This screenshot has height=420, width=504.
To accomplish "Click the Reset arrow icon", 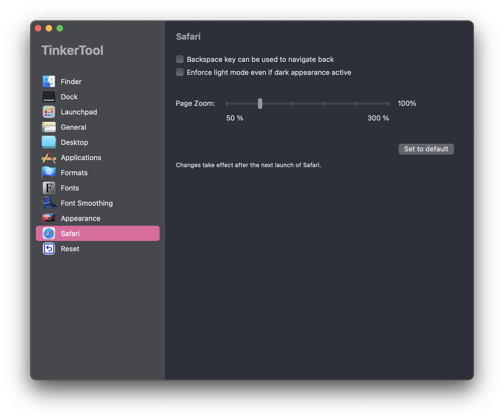I will click(x=49, y=249).
